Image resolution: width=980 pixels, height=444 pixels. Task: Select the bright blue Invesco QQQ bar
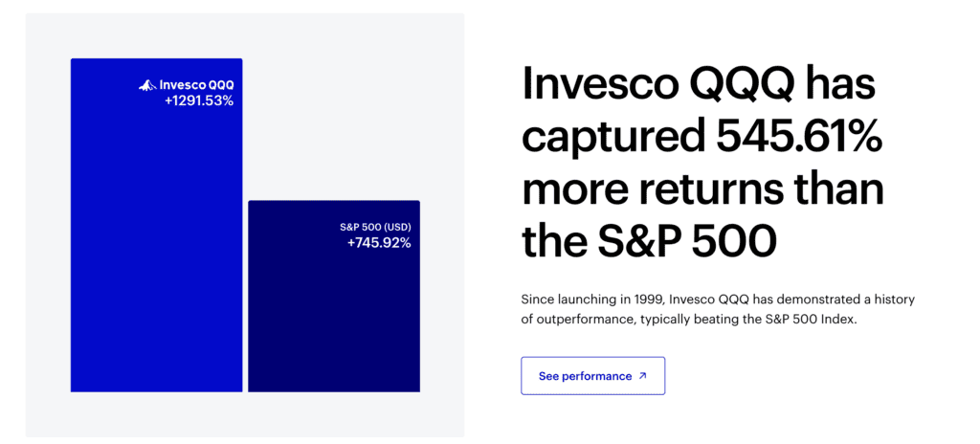click(x=156, y=225)
